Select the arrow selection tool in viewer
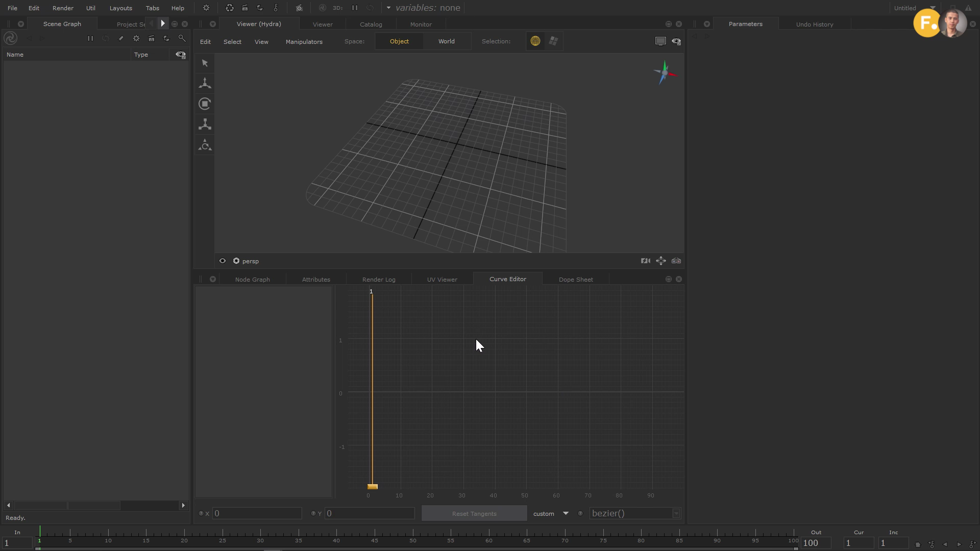The height and width of the screenshot is (551, 980). tap(205, 63)
